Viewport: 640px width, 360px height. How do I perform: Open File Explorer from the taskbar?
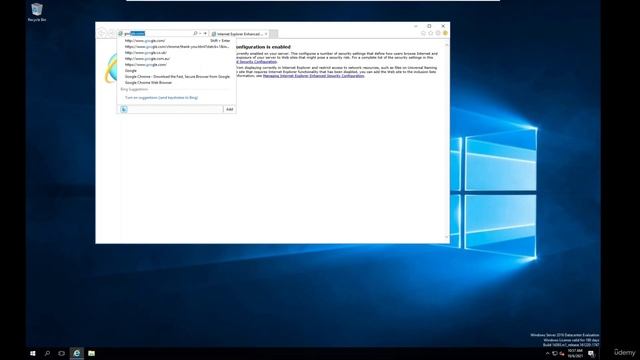[x=91, y=353]
